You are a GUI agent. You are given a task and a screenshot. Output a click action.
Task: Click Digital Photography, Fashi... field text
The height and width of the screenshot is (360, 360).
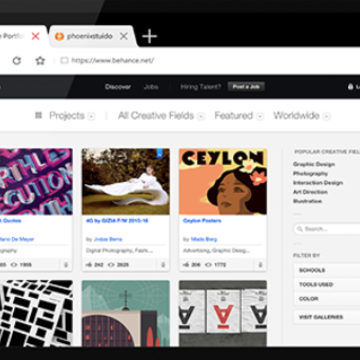pos(119,250)
